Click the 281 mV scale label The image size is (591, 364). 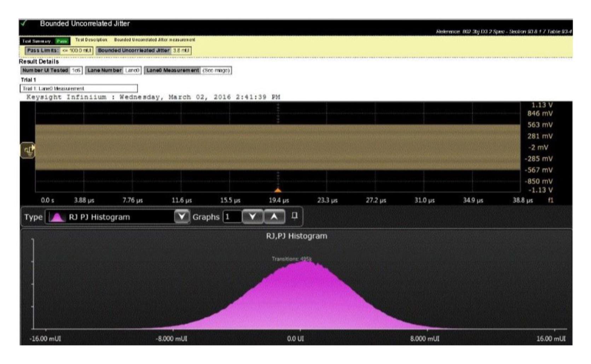pos(540,136)
